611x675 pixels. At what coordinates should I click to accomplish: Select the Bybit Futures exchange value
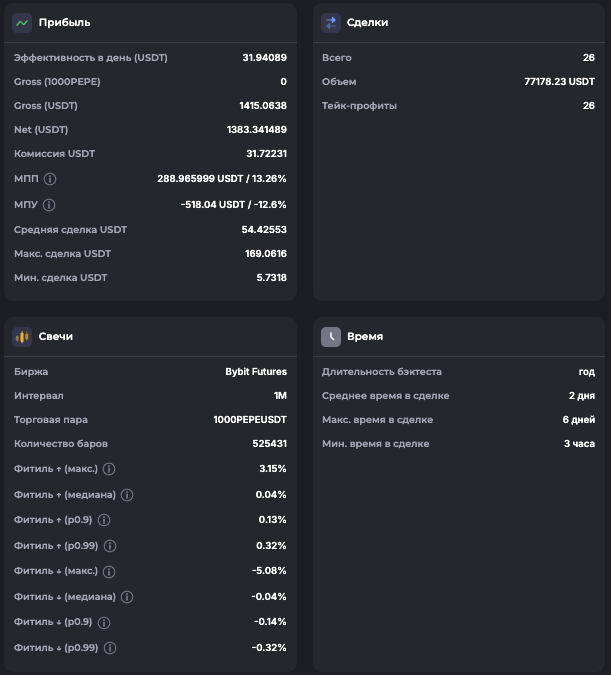click(256, 372)
